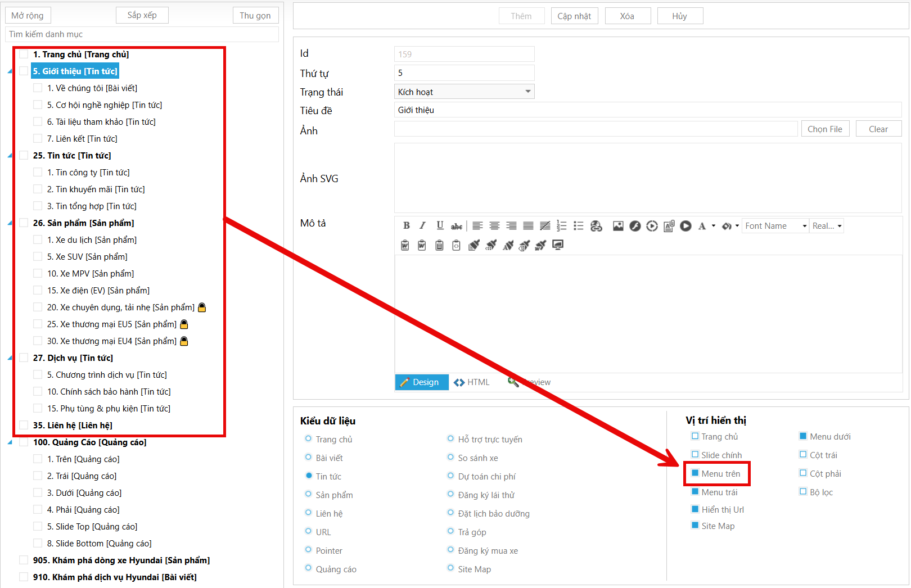Click the 'Cập nhật' update button
911x588 pixels.
[x=574, y=16]
